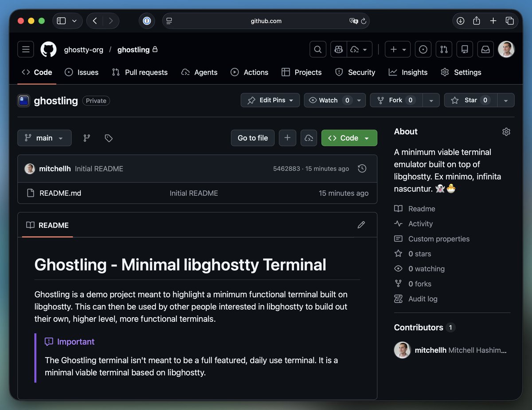Open the Agents tab
This screenshot has height=410, width=532.
(199, 72)
